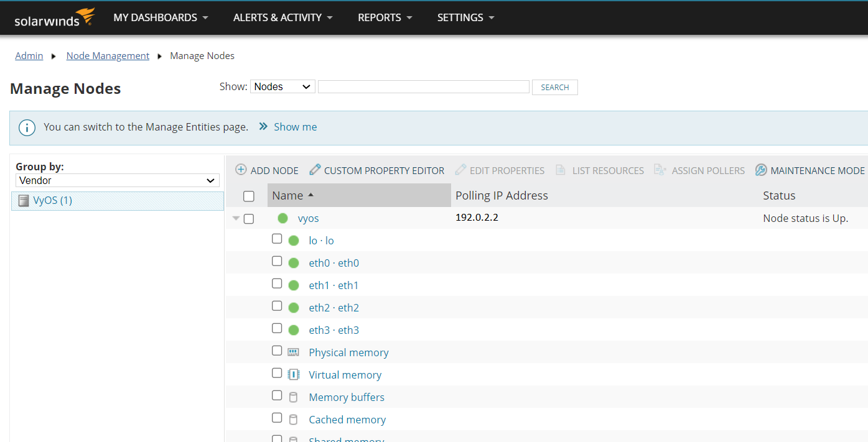Viewport: 868px width, 442px height.
Task: Click the VyOS vendor server icon
Action: [24, 201]
